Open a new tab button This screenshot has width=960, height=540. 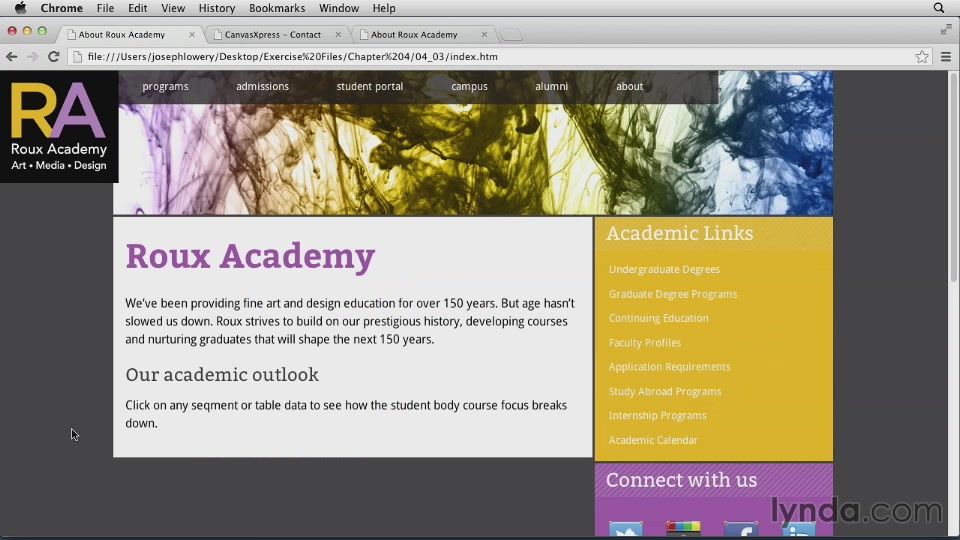pyautogui.click(x=511, y=35)
